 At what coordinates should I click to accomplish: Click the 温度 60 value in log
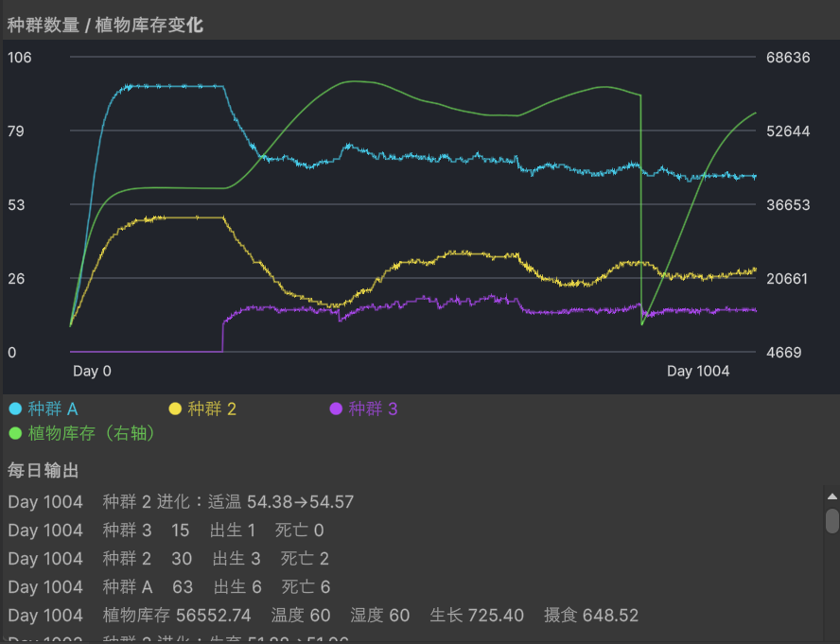point(301,615)
